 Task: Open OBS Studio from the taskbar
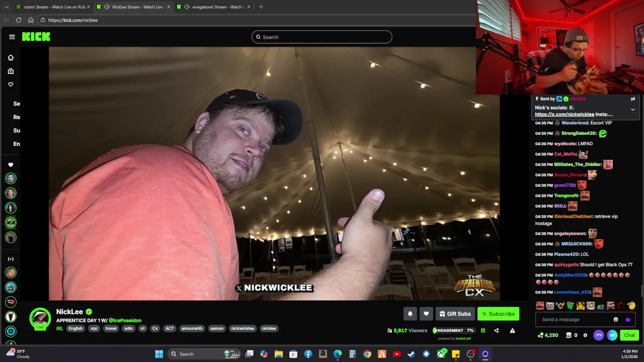(470, 354)
